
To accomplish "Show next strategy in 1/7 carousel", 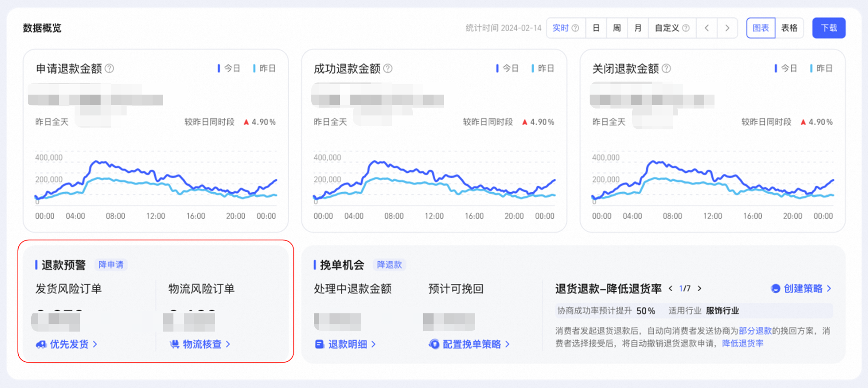I will pos(699,288).
